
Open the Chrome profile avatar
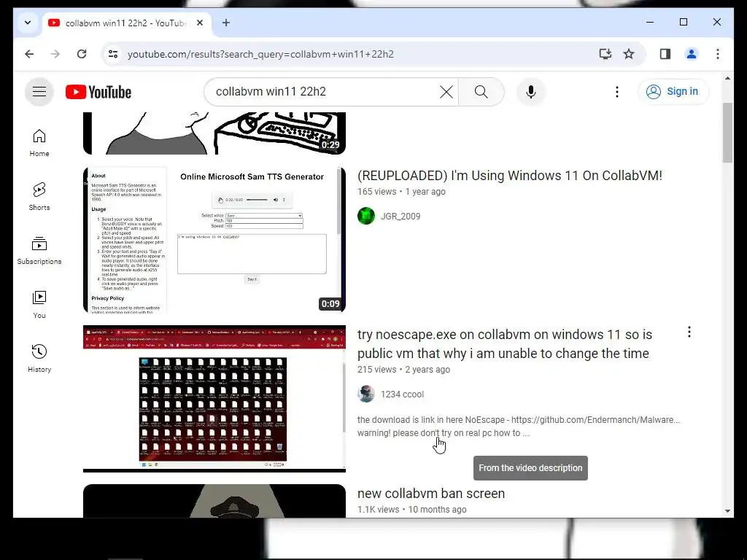pos(692,54)
